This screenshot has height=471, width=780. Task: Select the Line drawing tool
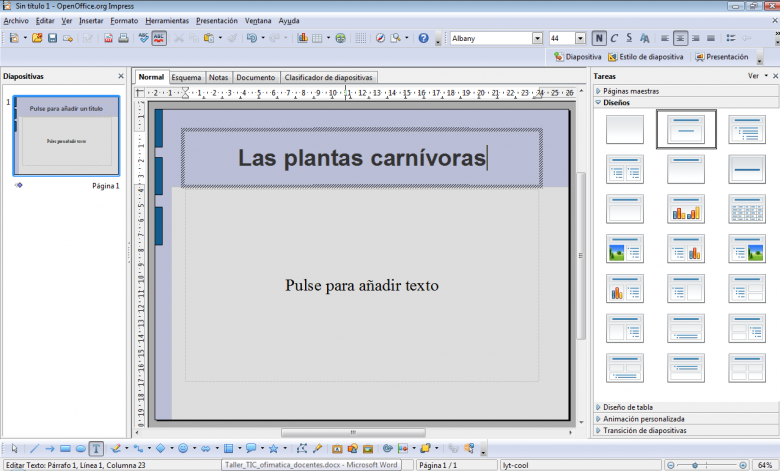(34, 448)
